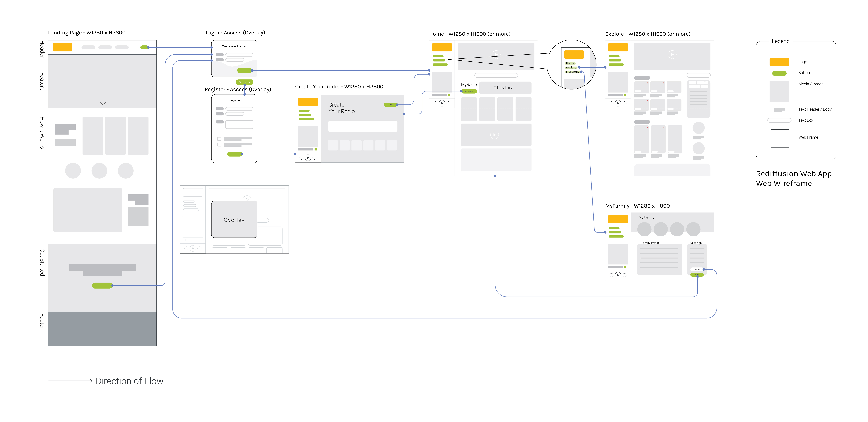This screenshot has height=422, width=868.
Task: Click the green login submit button
Action: [245, 70]
